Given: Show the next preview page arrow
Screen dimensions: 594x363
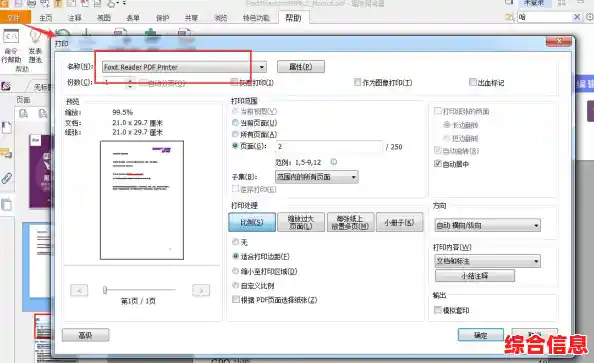Looking at the screenshot, I should tap(201, 291).
